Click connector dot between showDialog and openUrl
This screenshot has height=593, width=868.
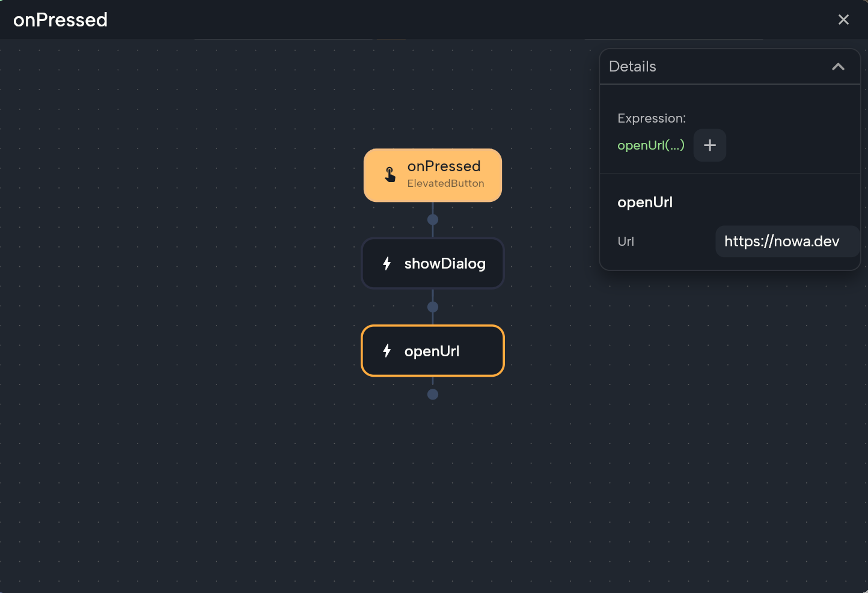(433, 307)
